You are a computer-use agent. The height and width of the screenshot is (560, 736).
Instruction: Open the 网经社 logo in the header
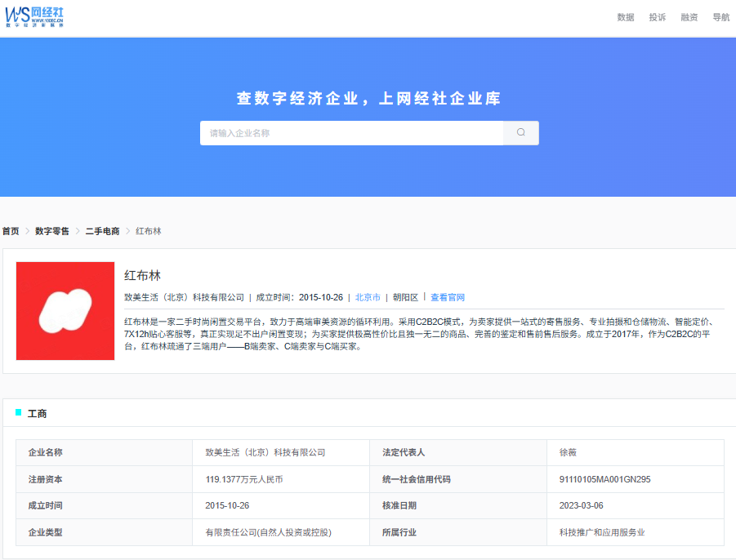[34, 17]
